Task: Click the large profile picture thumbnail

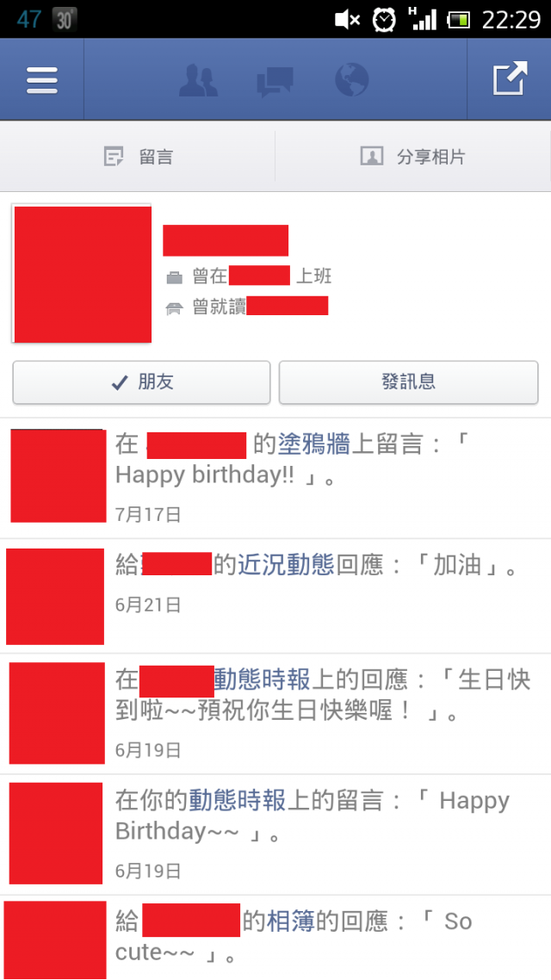Action: (x=82, y=274)
